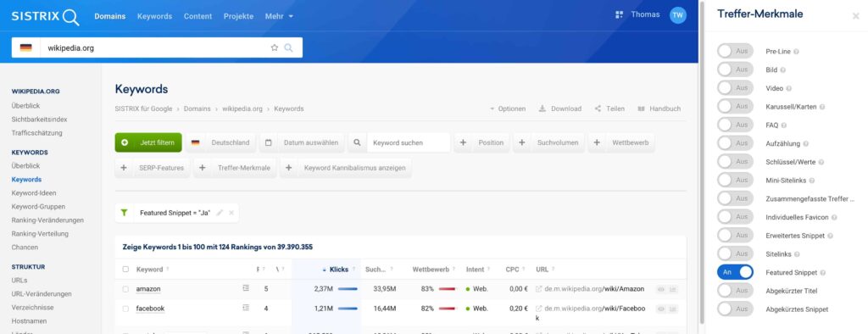Turn off the Featured Snippet switch

(735, 272)
